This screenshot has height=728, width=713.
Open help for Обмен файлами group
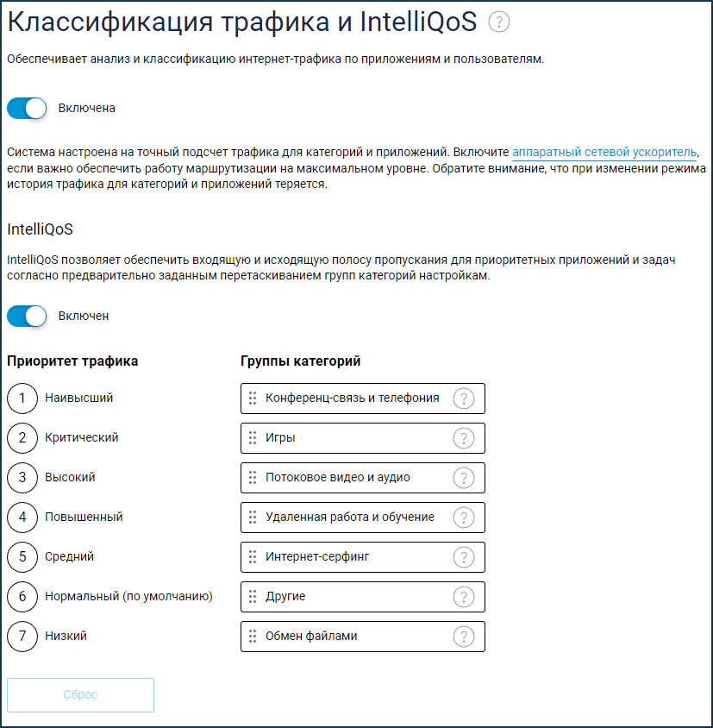click(464, 637)
